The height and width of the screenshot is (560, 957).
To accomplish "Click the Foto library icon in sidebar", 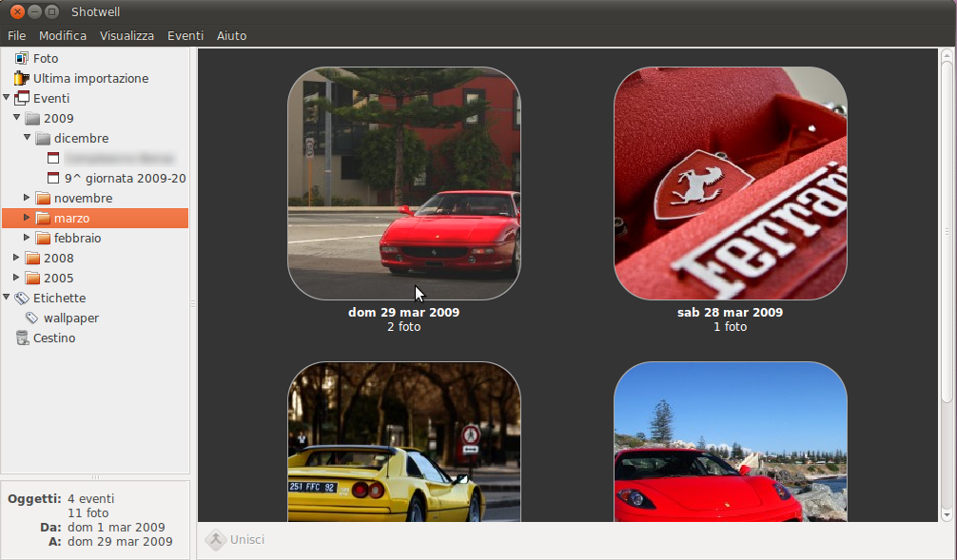I will [x=22, y=58].
